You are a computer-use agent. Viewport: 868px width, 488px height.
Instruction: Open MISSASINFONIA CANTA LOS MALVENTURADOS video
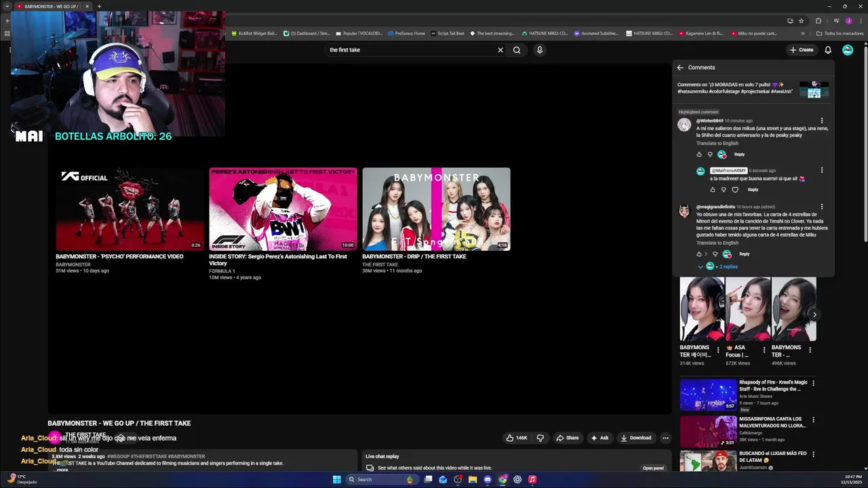point(708,432)
